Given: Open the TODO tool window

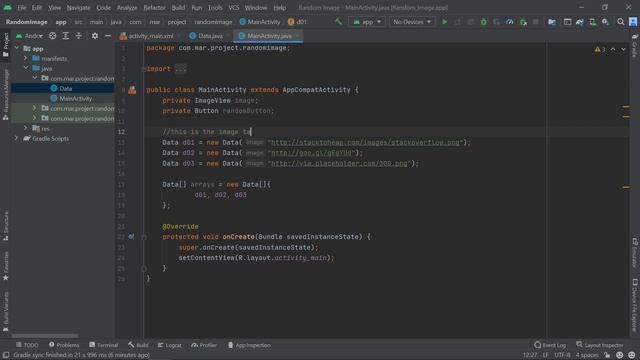Looking at the screenshot, I should point(27,345).
